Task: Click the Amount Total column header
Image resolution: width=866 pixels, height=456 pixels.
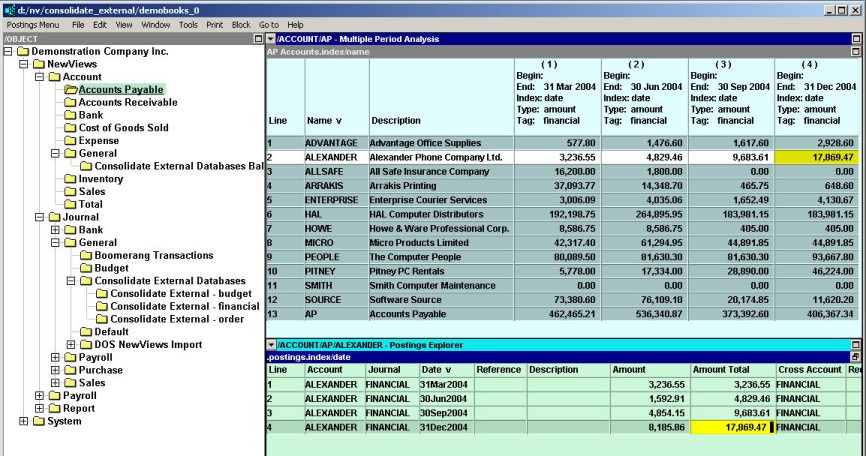Action: 720,369
